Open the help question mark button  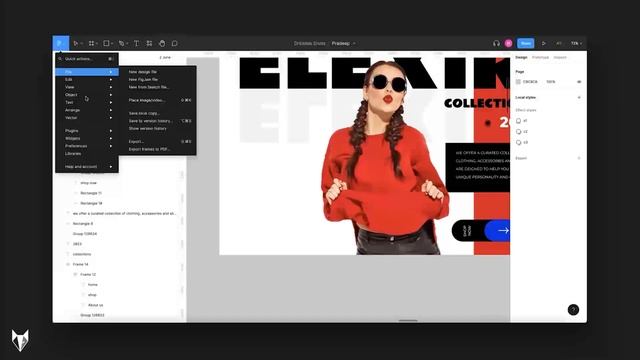[x=573, y=310]
